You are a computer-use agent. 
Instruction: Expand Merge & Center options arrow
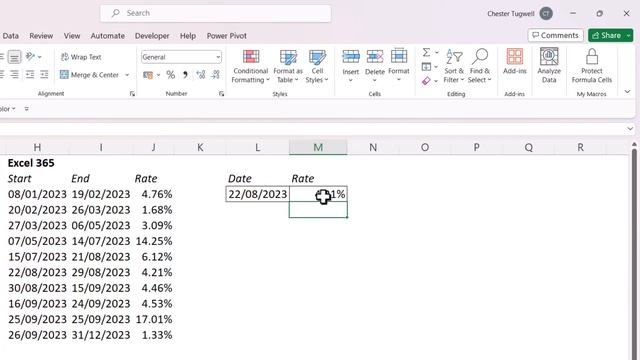(127, 75)
